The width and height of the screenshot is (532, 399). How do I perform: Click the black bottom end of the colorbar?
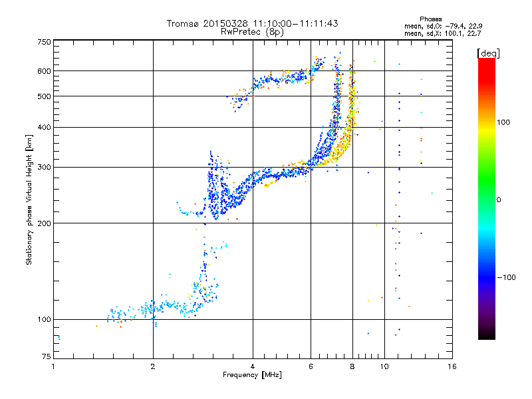pos(487,334)
